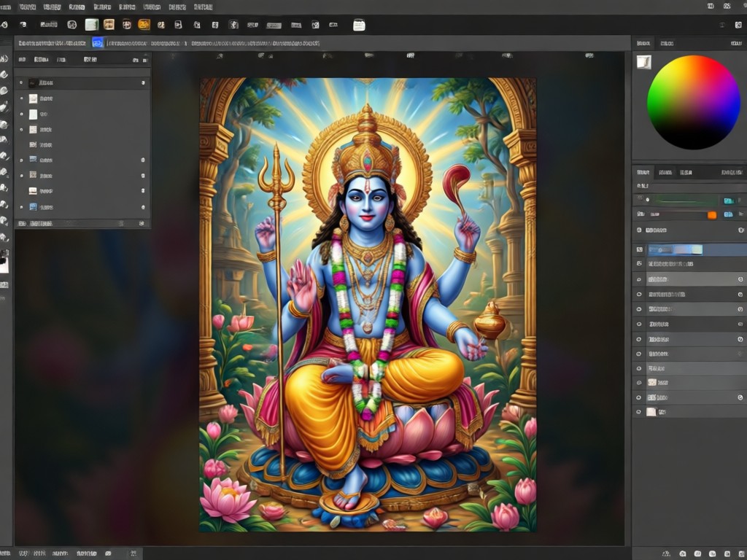The image size is (747, 560).
Task: Click the small white swatch beside the color wheel
Action: 644,62
